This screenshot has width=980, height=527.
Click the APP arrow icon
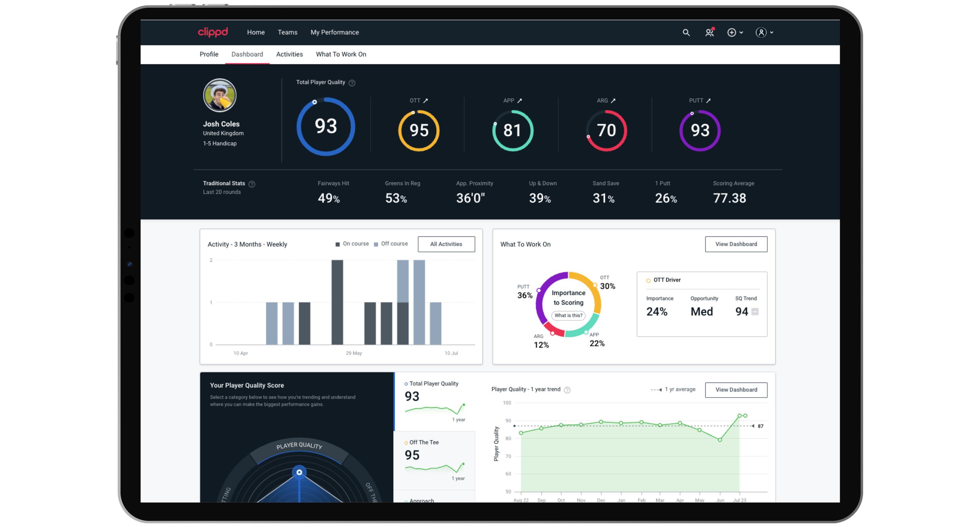coord(520,101)
